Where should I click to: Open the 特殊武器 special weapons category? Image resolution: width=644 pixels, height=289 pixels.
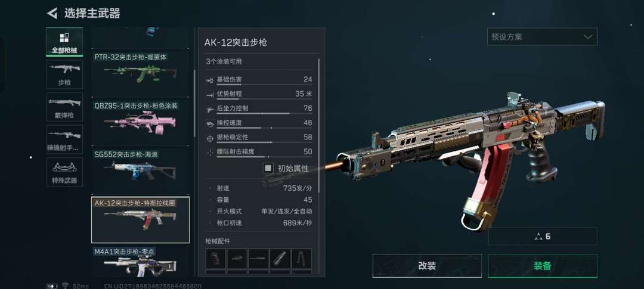coord(64,172)
